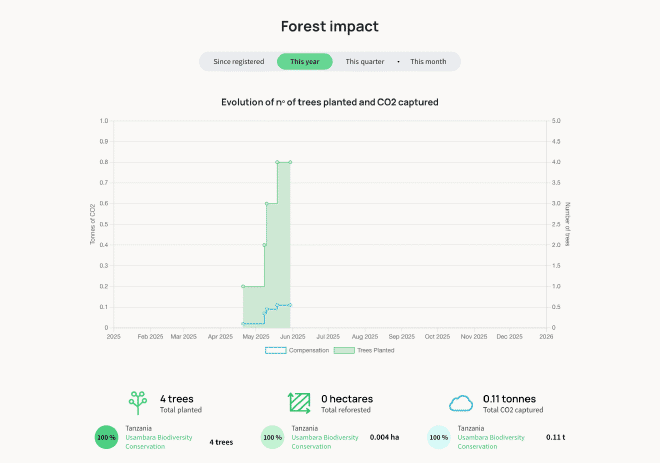The width and height of the screenshot is (660, 463).
Task: Open Usambara Biodiversity Conservation link under CO2 captured
Action: pos(490,441)
